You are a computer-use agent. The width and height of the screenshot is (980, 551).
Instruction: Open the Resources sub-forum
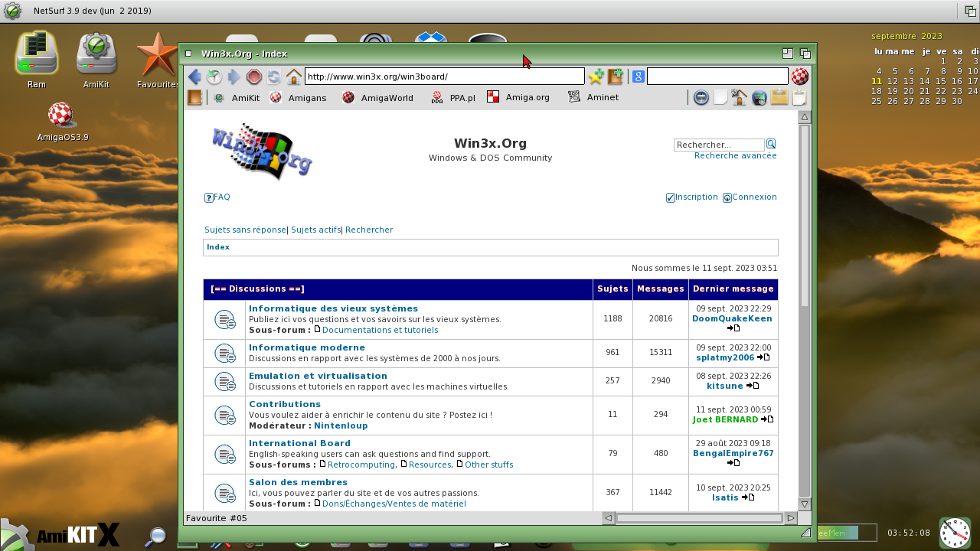[x=430, y=465]
